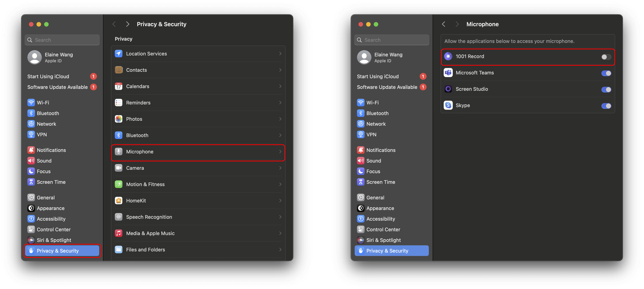This screenshot has height=289, width=644.
Task: Click the HomeKit house icon
Action: tap(118, 201)
